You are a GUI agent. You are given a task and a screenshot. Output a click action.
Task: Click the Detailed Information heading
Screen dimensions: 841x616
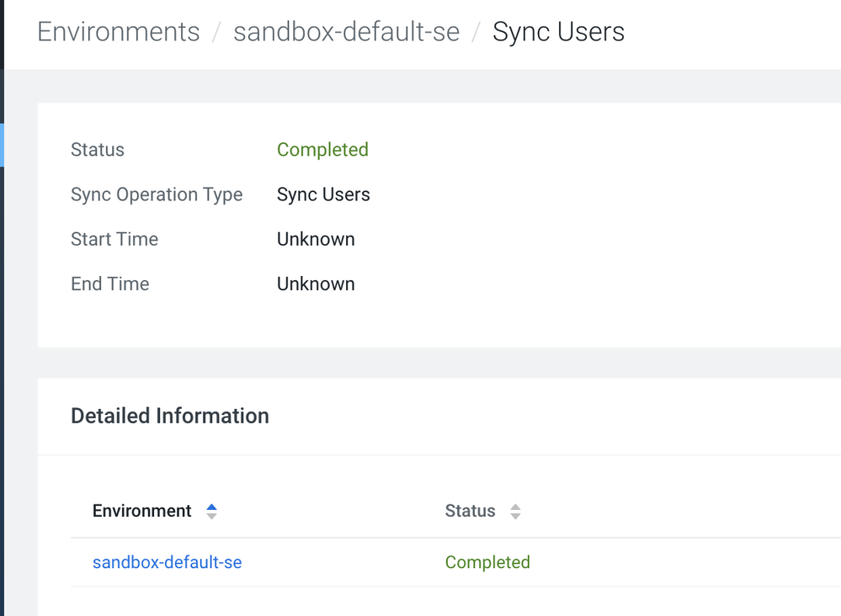coord(170,416)
